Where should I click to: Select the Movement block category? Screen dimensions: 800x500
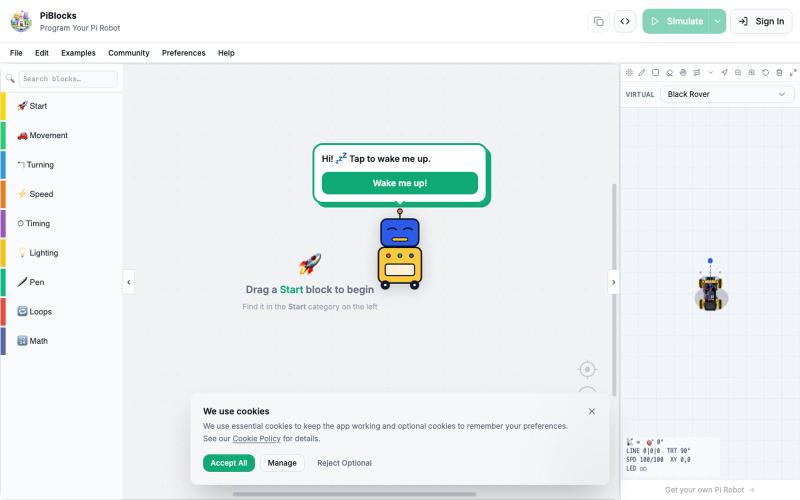(61, 136)
